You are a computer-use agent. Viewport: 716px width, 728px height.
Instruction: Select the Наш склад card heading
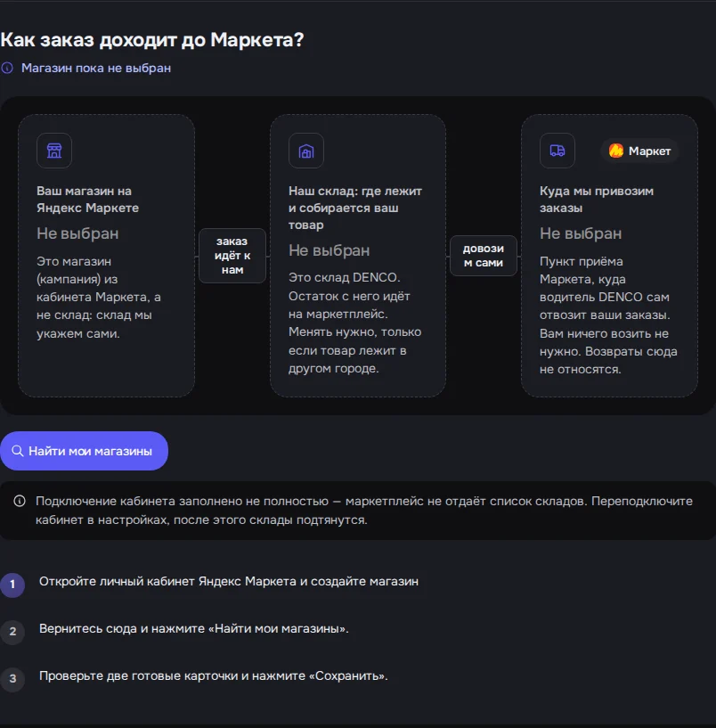[355, 208]
